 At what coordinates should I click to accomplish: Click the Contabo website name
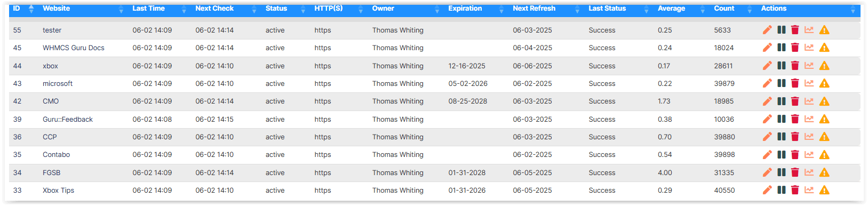pyautogui.click(x=56, y=155)
